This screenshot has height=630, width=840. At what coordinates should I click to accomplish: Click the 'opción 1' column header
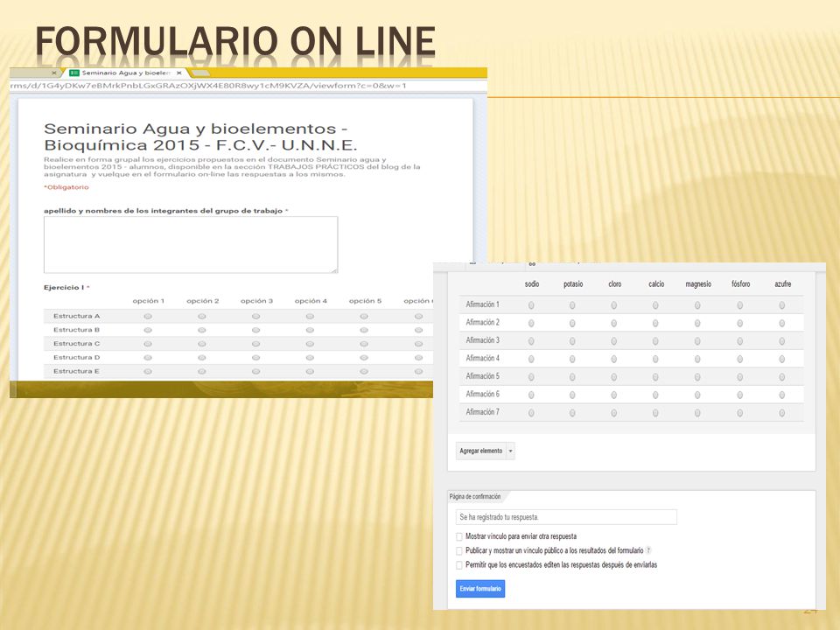point(149,301)
